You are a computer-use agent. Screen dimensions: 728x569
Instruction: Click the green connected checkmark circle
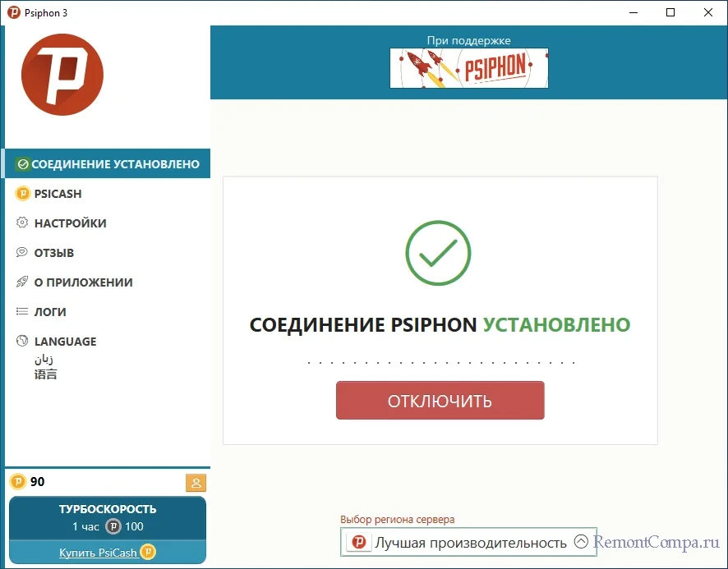[x=438, y=253]
